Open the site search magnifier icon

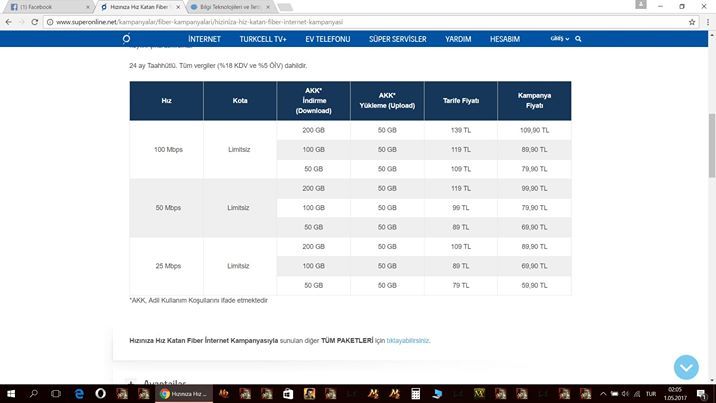(578, 39)
